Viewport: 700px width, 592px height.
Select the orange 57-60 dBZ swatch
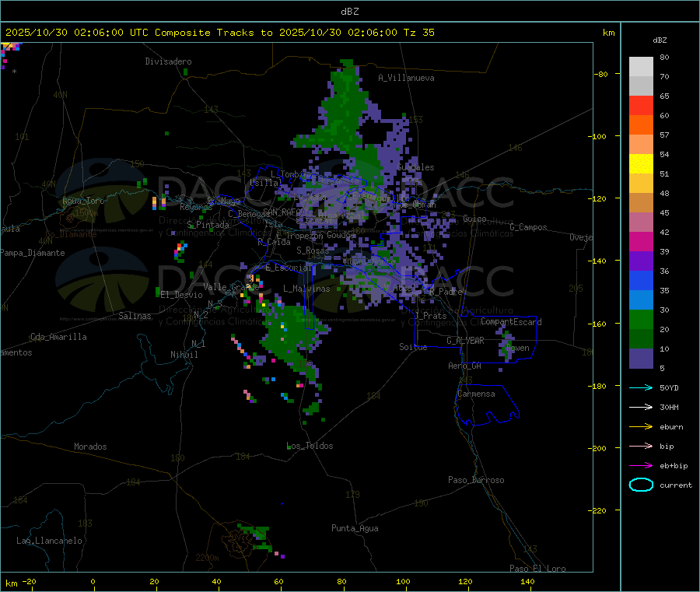click(641, 125)
